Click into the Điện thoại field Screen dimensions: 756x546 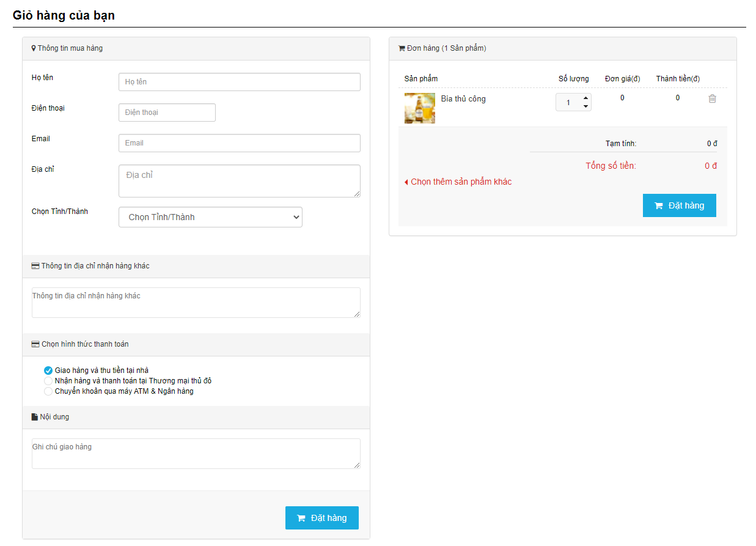[x=167, y=113]
